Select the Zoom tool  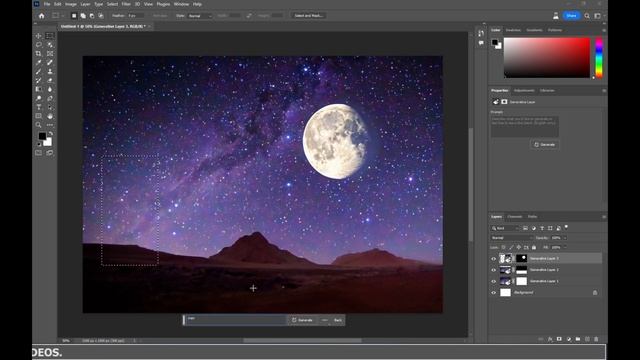pos(38,125)
